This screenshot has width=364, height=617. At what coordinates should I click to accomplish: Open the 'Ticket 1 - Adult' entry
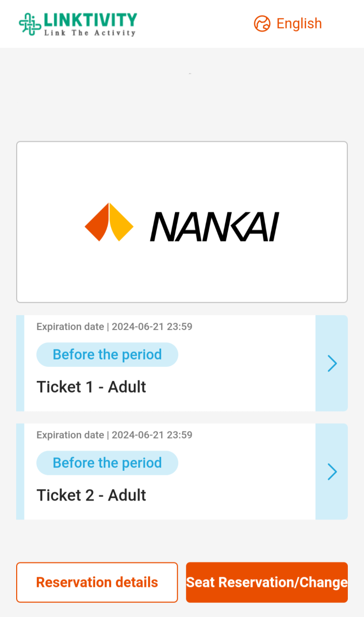click(92, 387)
